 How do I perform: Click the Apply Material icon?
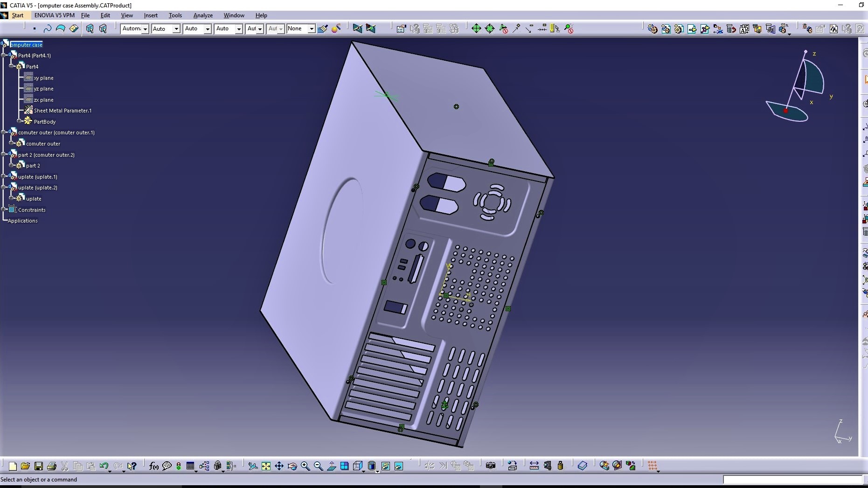pyautogui.click(x=617, y=466)
